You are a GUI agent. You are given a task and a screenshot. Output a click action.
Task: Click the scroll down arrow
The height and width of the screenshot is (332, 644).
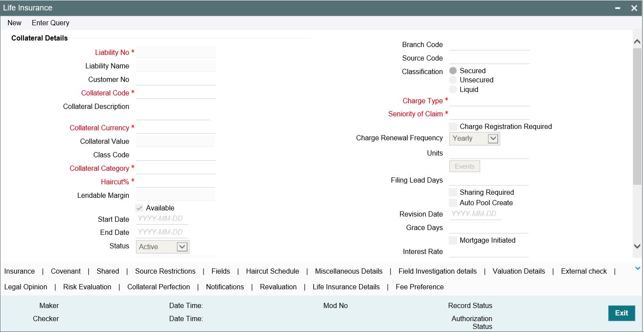coord(637,246)
